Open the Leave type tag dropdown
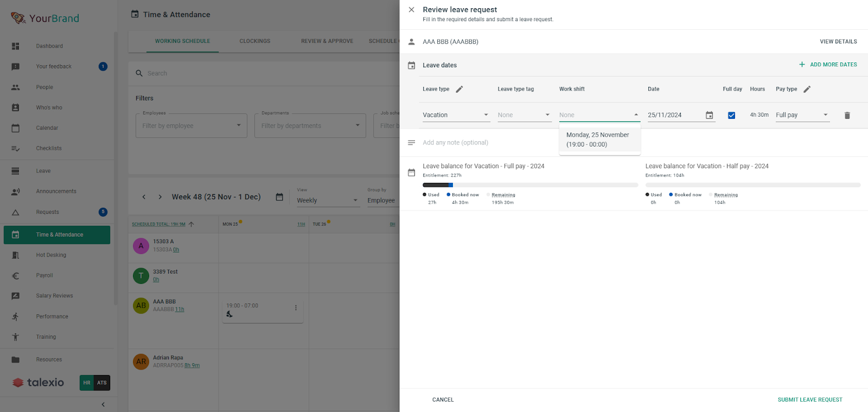 525,115
